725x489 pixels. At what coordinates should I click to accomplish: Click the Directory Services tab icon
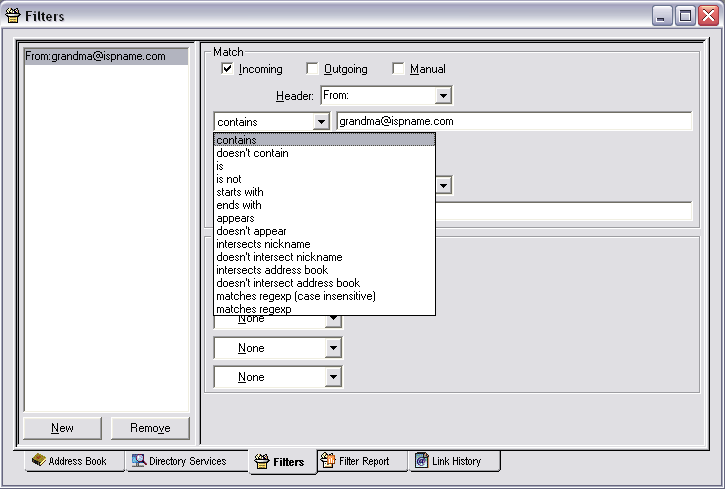pos(139,461)
